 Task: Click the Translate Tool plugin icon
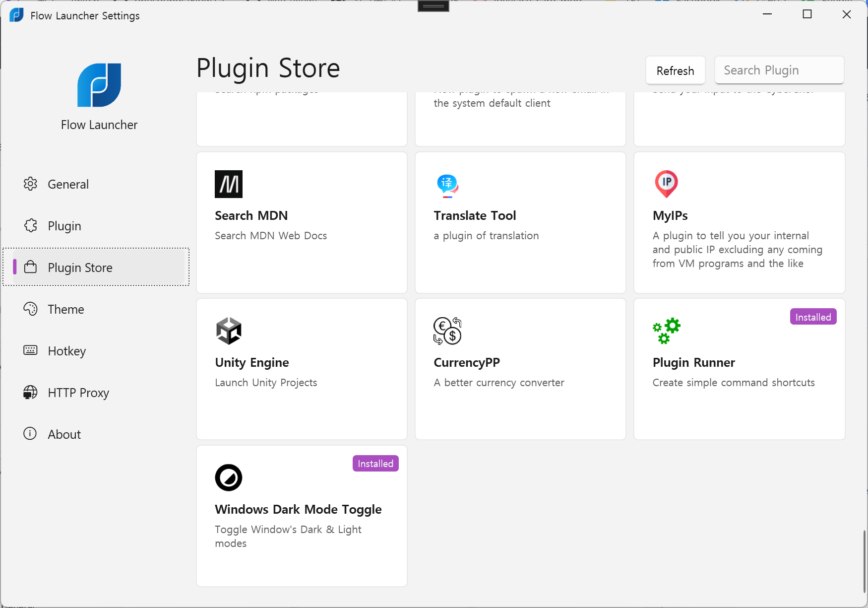[447, 186]
